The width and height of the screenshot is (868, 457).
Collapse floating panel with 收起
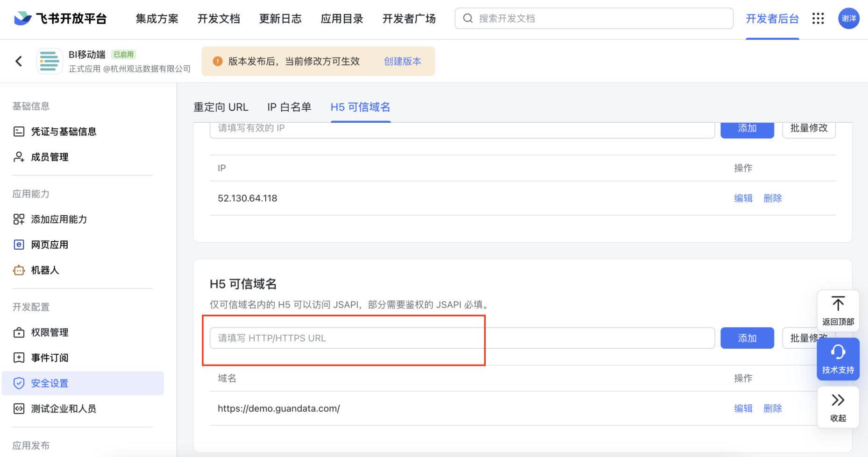pos(838,407)
